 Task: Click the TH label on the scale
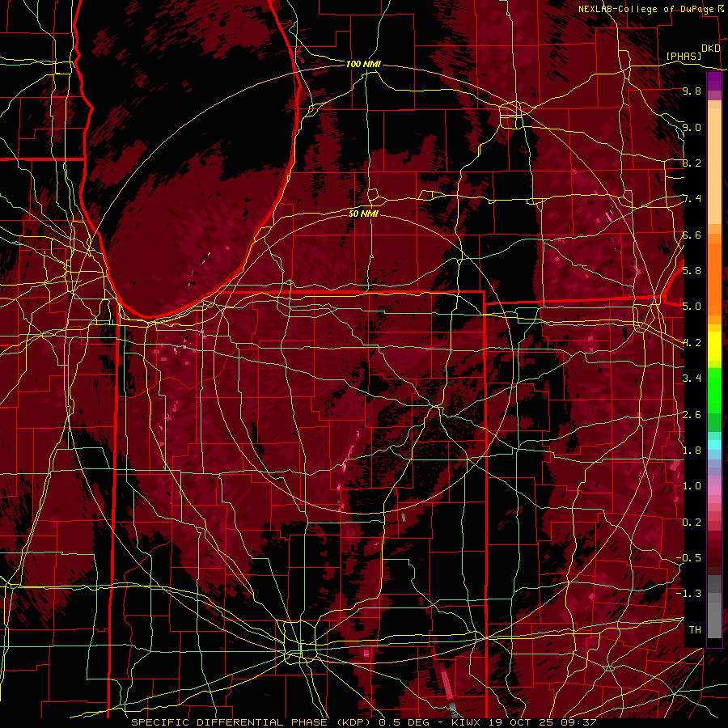pos(695,630)
